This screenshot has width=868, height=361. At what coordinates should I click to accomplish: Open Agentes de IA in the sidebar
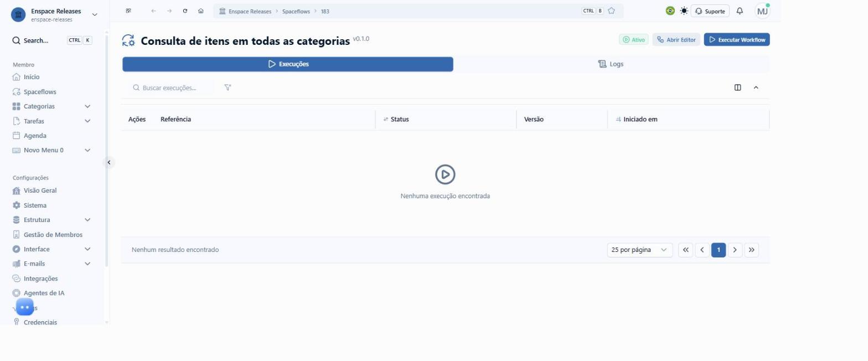44,293
